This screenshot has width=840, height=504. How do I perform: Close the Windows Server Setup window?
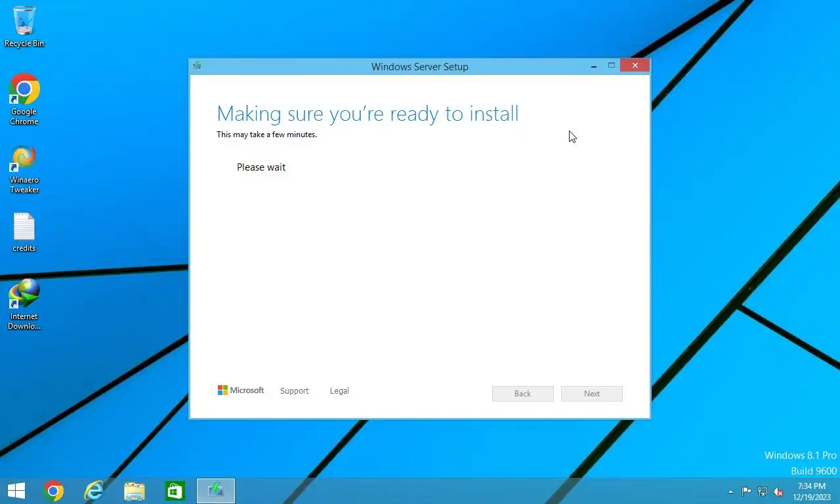635,66
